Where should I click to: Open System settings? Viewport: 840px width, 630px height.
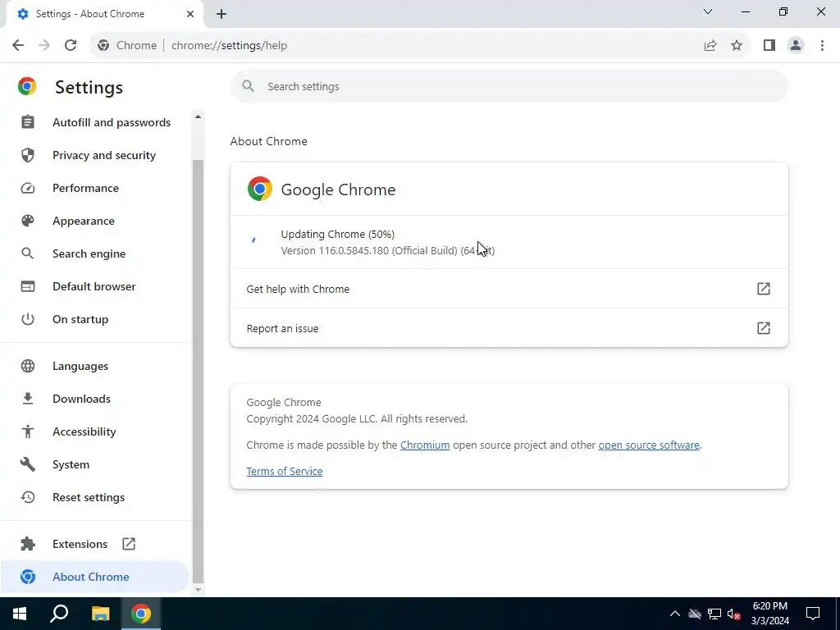95,464
